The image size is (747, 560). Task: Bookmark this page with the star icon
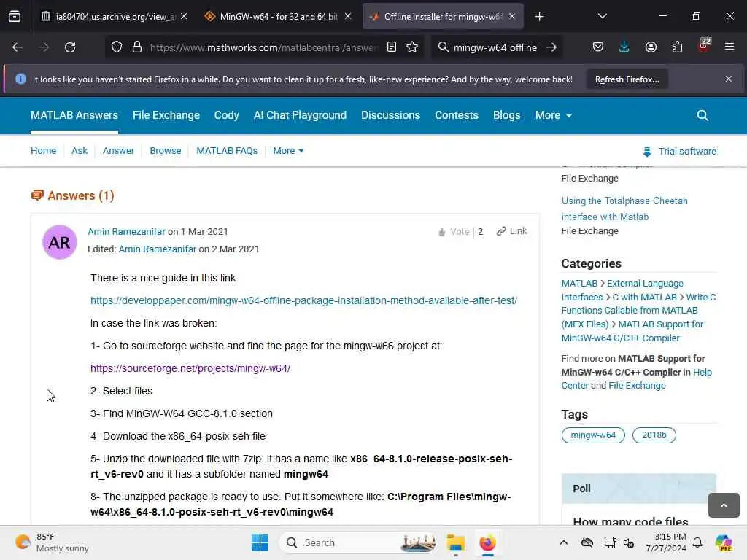click(413, 47)
